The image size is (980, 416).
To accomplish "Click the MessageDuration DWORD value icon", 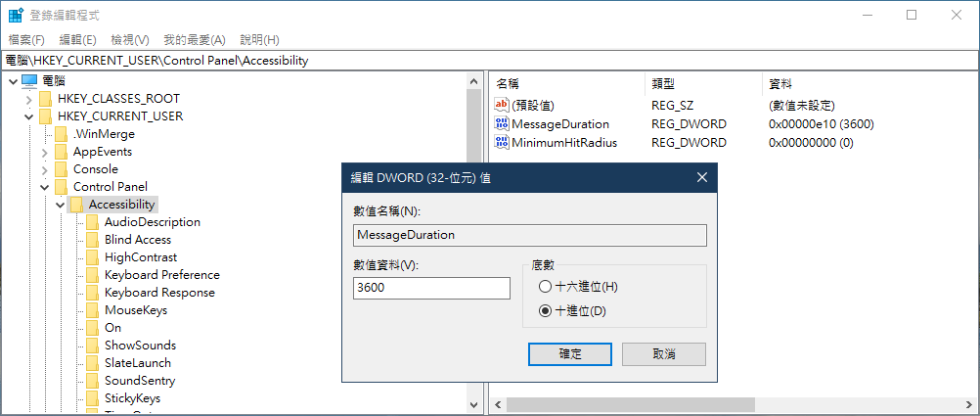I will click(503, 124).
